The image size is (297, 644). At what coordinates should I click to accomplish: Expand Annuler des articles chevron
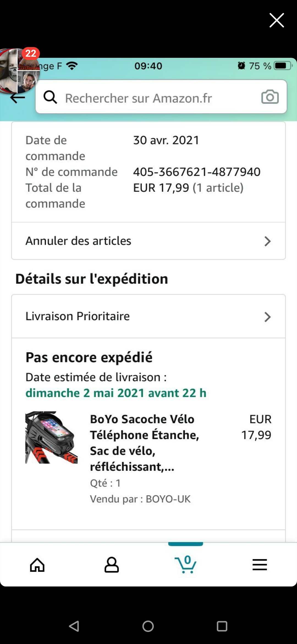(267, 241)
